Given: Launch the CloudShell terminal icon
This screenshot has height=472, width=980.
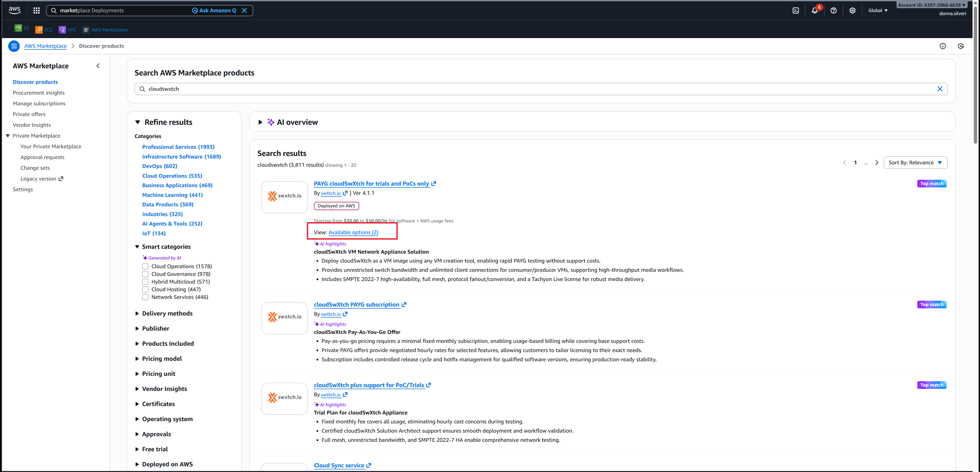Looking at the screenshot, I should coord(796,11).
